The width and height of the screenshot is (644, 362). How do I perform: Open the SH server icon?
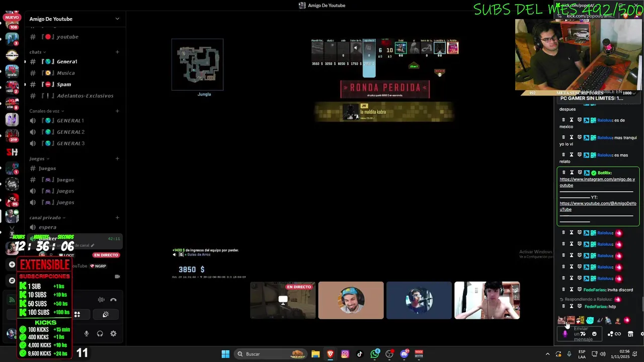coord(12,152)
